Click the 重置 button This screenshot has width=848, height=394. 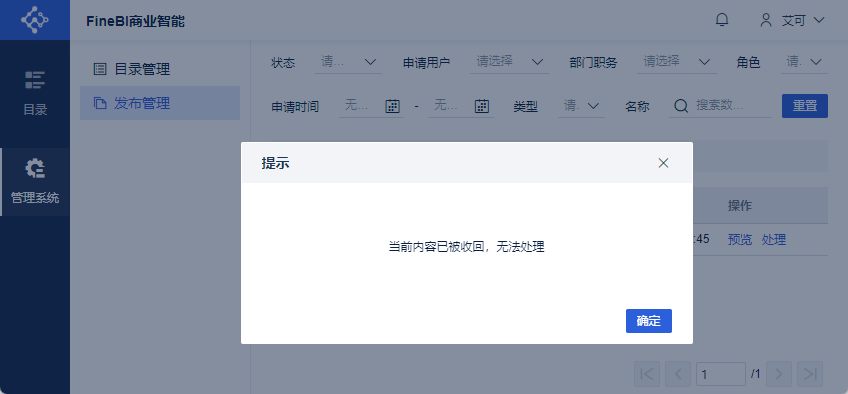(805, 106)
